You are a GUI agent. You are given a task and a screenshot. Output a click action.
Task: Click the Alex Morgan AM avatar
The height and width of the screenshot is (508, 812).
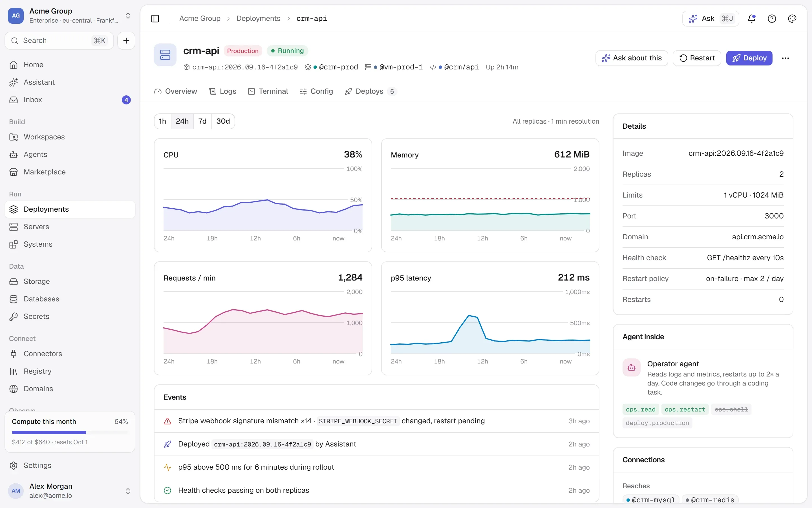point(16,491)
